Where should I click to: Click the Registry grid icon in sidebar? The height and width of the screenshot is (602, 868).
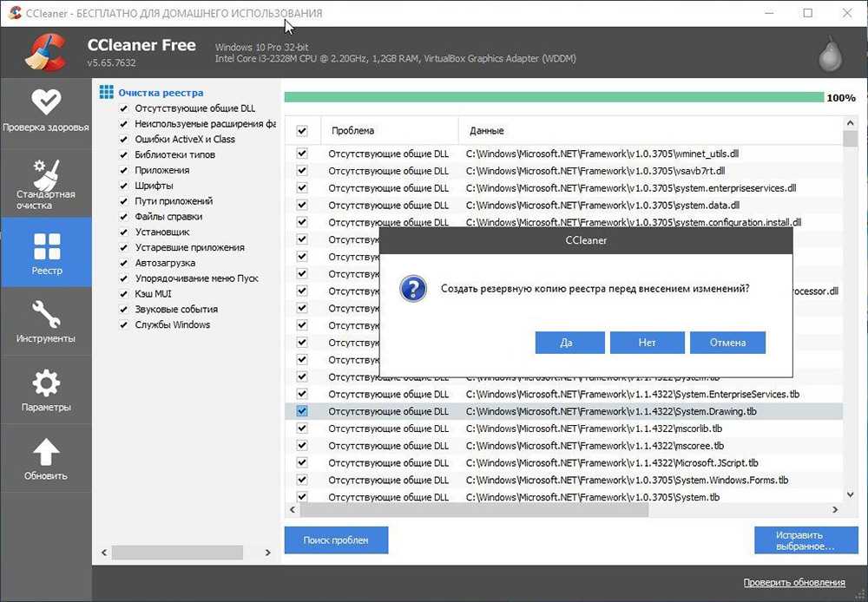coord(45,246)
